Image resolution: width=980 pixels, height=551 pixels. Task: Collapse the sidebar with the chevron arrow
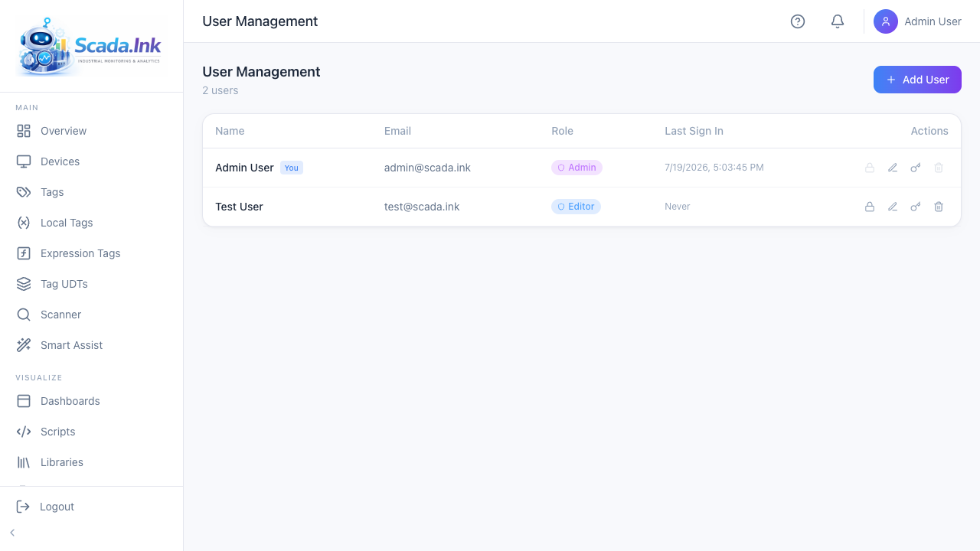tap(12, 533)
